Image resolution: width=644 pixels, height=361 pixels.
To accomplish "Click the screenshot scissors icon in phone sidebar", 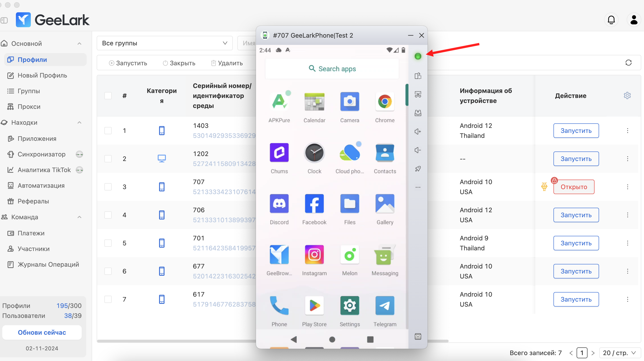I will coord(418,94).
